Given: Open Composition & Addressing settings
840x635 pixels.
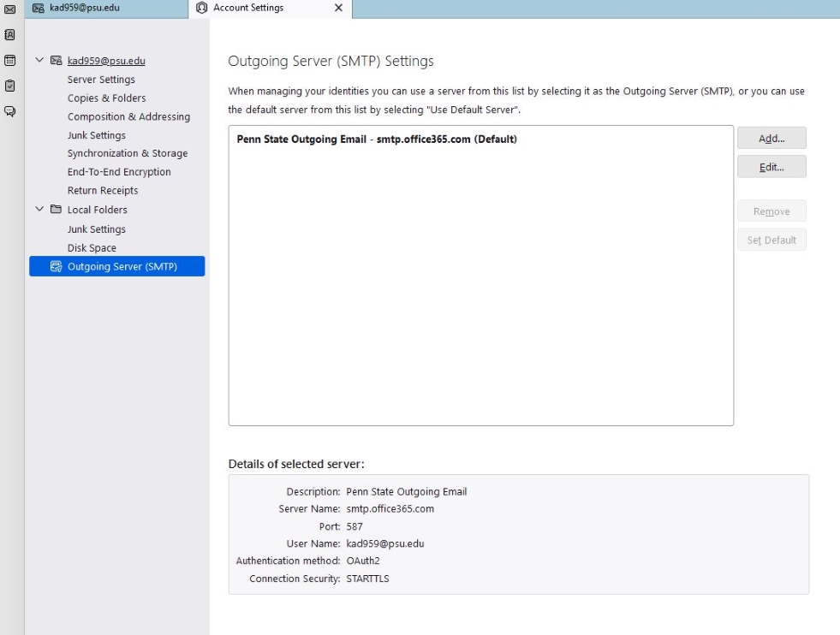Looking at the screenshot, I should click(128, 116).
